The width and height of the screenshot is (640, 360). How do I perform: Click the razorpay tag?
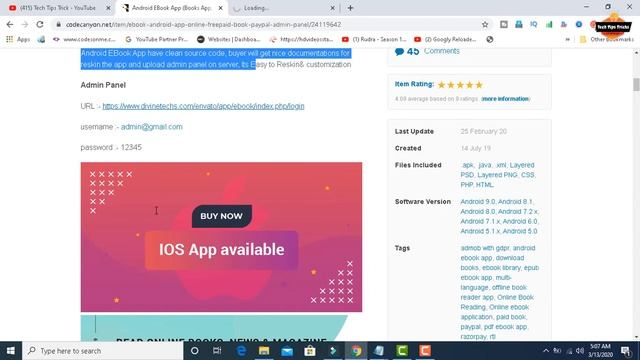(x=473, y=337)
